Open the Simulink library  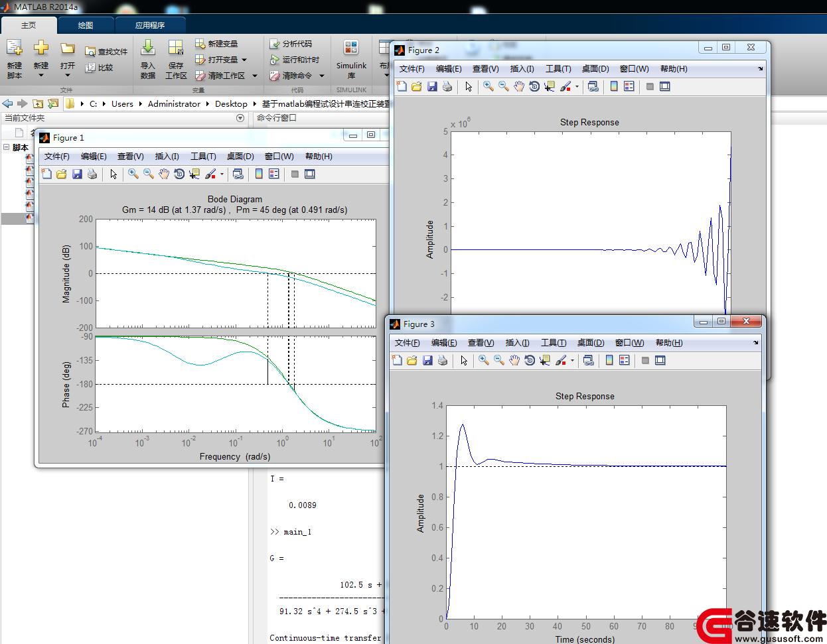[351, 58]
